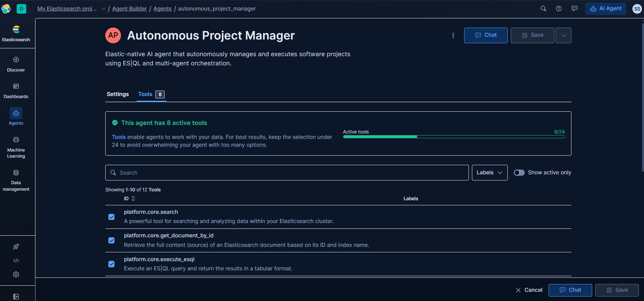Click the Agents breadcrumb link
The width and height of the screenshot is (644, 301).
coord(163,9)
